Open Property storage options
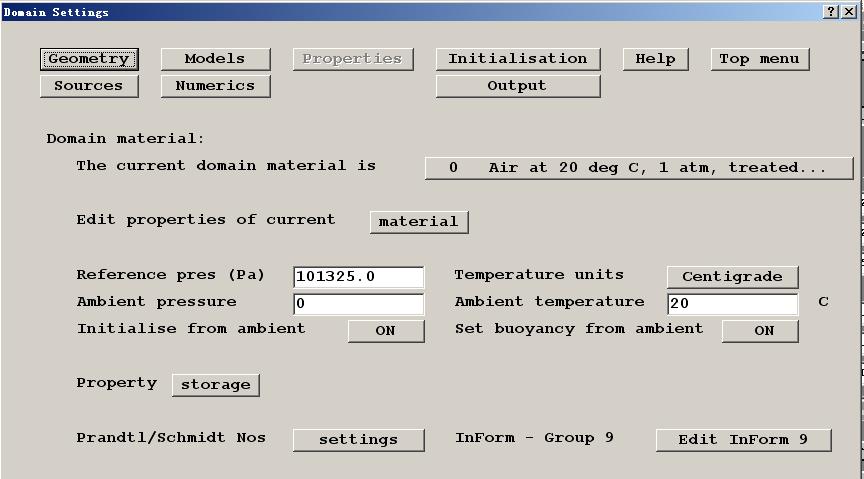The image size is (864, 479). tap(215, 385)
